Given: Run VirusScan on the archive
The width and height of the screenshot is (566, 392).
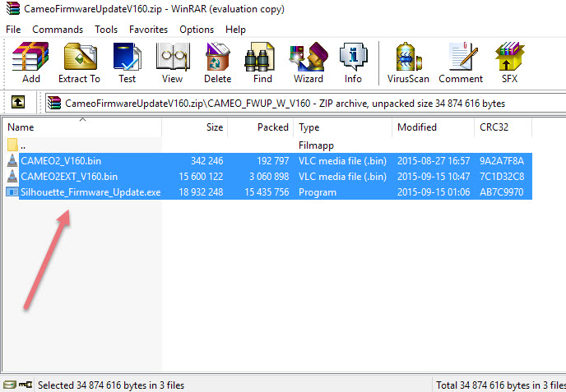Looking at the screenshot, I should click(x=408, y=62).
